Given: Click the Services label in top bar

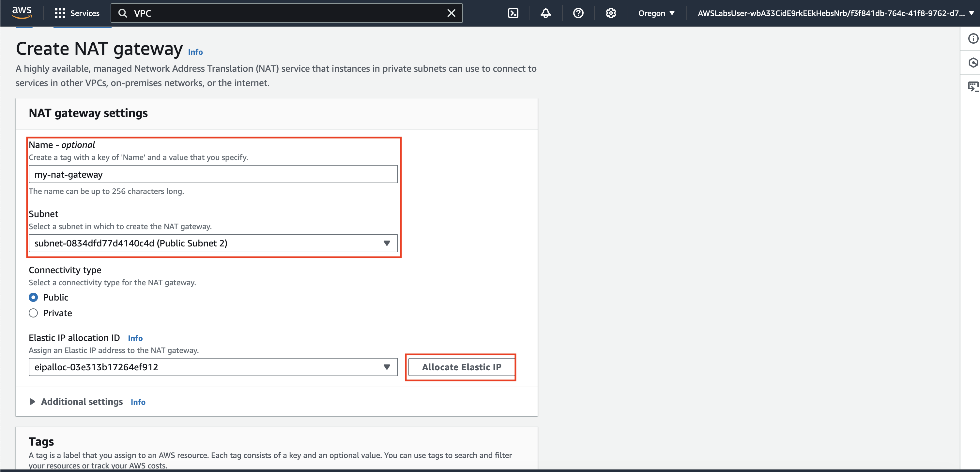Looking at the screenshot, I should tap(85, 13).
